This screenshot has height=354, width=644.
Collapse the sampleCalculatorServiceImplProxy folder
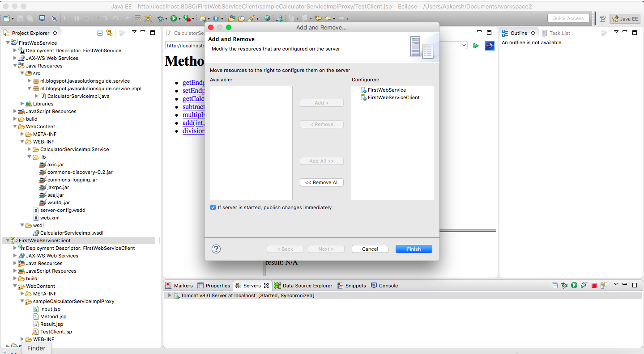coord(22,301)
